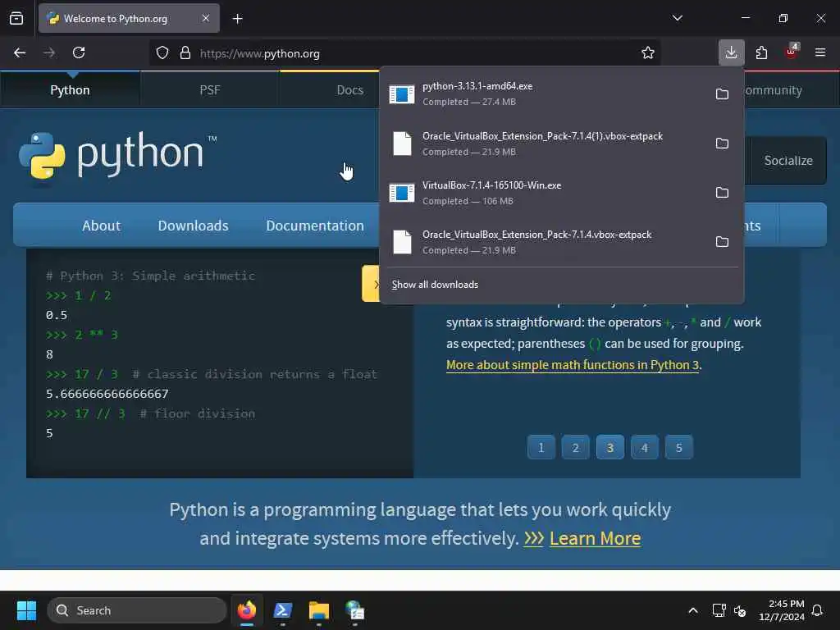840x630 pixels.
Task: Select the Community top navigation tab
Action: click(774, 90)
